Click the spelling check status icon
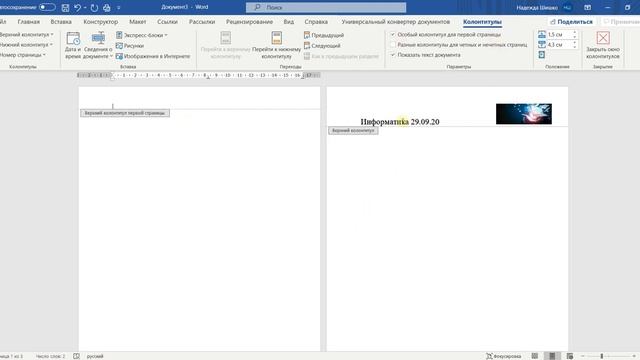 click(x=76, y=356)
